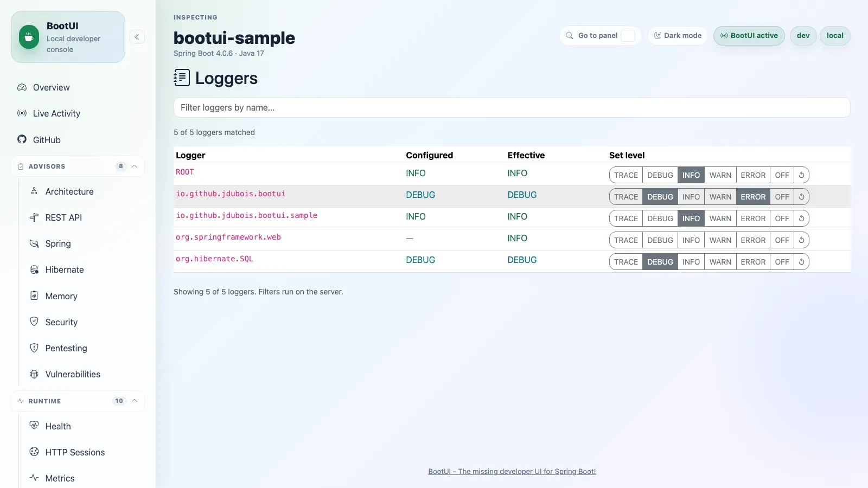
Task: Open the Go to panel search
Action: [601, 36]
